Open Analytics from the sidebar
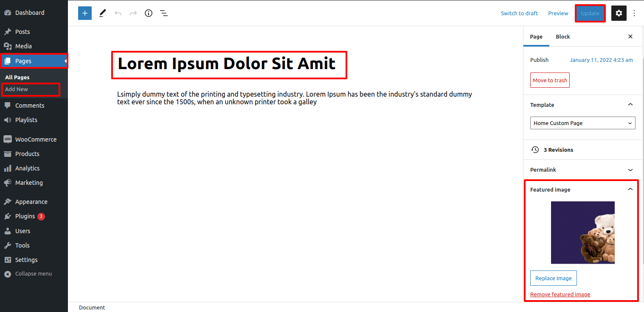Viewport: 644px width, 312px height. pyautogui.click(x=27, y=168)
